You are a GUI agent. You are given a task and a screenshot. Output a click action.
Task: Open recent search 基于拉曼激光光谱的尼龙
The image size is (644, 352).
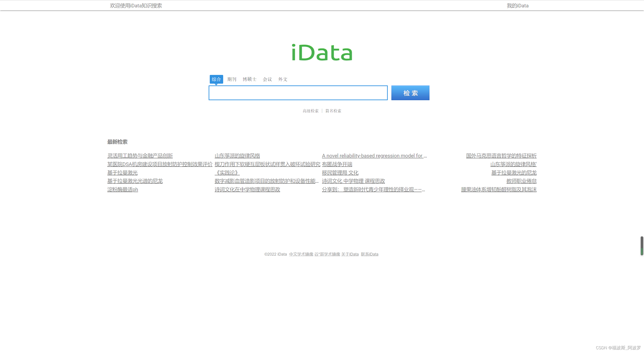tap(135, 181)
